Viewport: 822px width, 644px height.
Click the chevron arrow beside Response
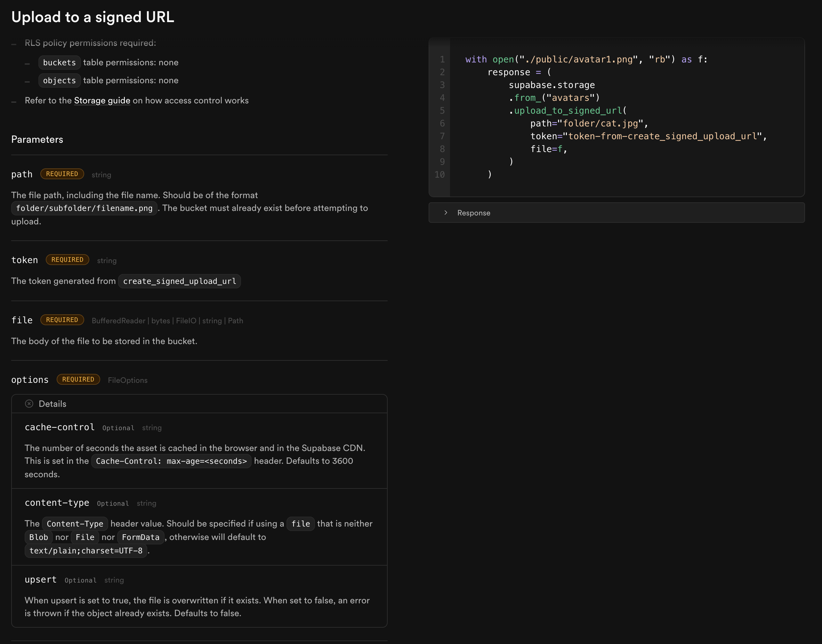click(x=446, y=213)
